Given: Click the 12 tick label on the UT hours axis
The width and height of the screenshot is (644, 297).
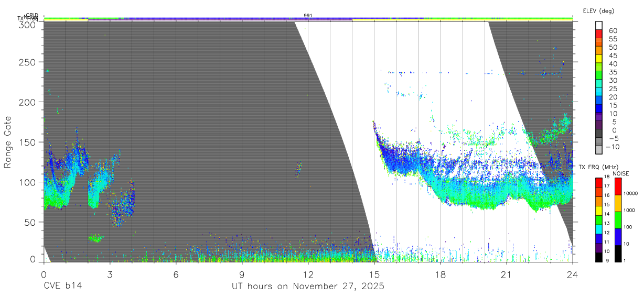Looking at the screenshot, I should coord(308,274).
